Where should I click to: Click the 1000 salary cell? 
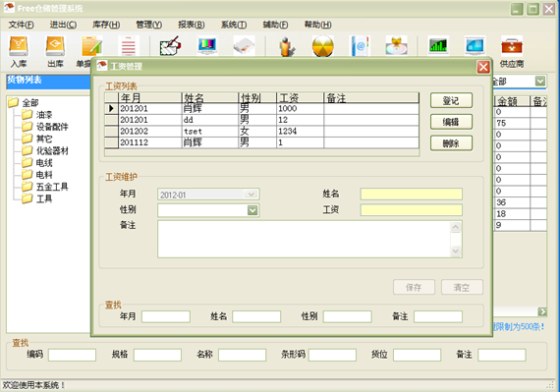pyautogui.click(x=300, y=108)
